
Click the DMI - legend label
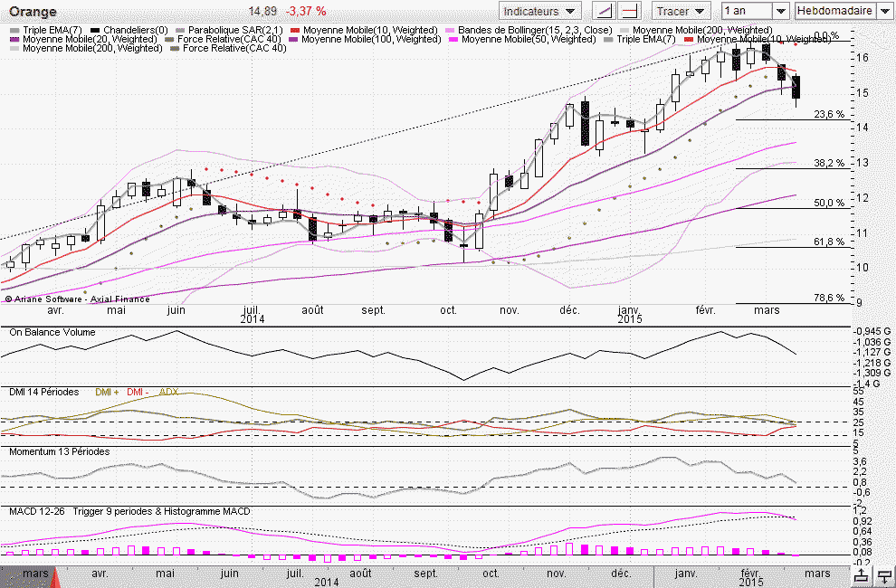(x=138, y=392)
